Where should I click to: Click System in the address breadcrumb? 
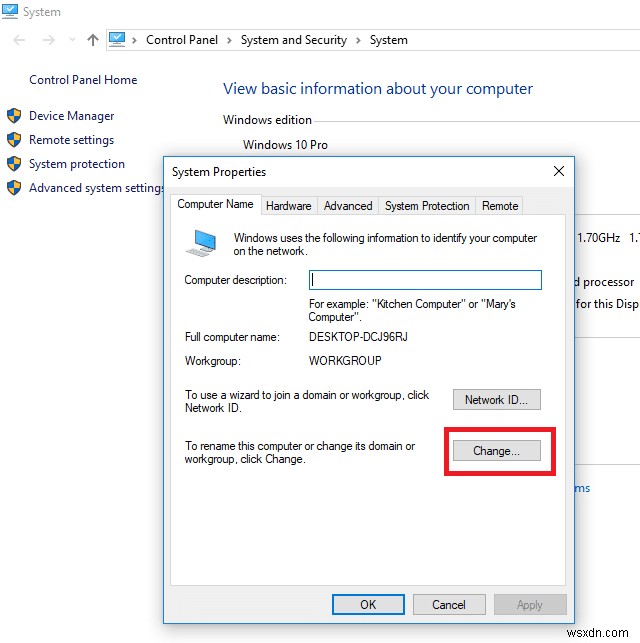(x=389, y=40)
